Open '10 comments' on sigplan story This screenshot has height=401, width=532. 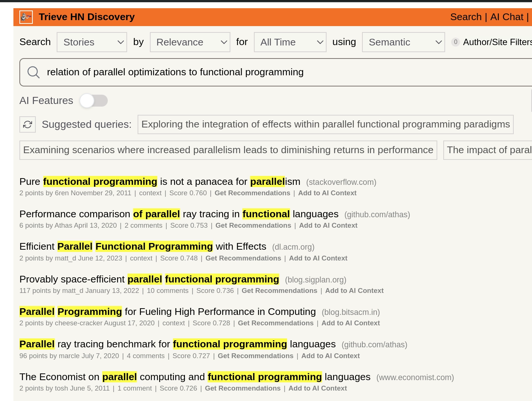tap(168, 291)
